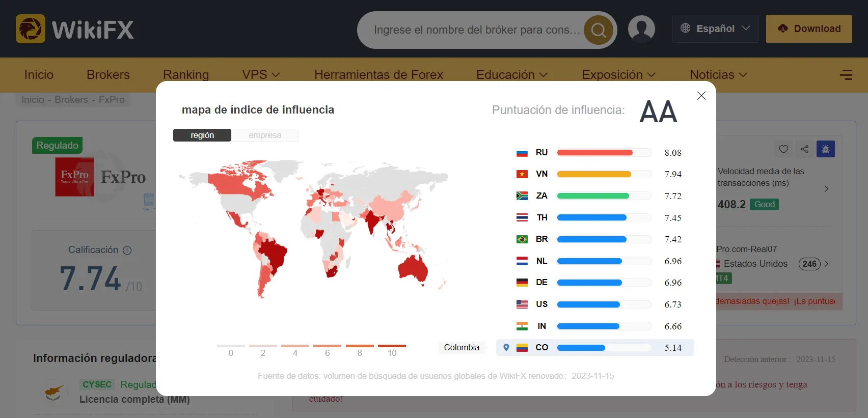This screenshot has width=868, height=418.
Task: Open the Brokers menu item
Action: 108,75
